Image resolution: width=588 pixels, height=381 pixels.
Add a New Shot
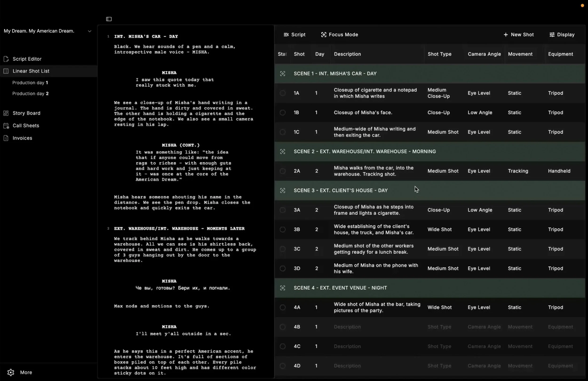coord(518,35)
